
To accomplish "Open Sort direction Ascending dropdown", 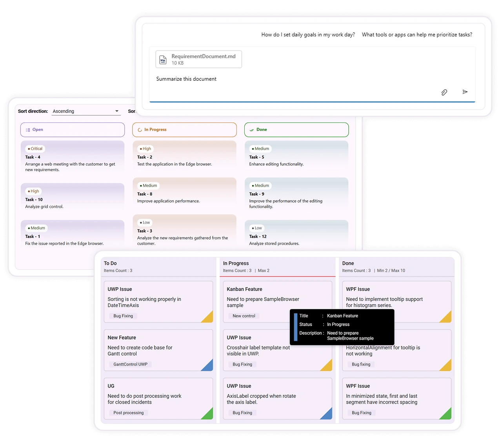I will [x=86, y=111].
